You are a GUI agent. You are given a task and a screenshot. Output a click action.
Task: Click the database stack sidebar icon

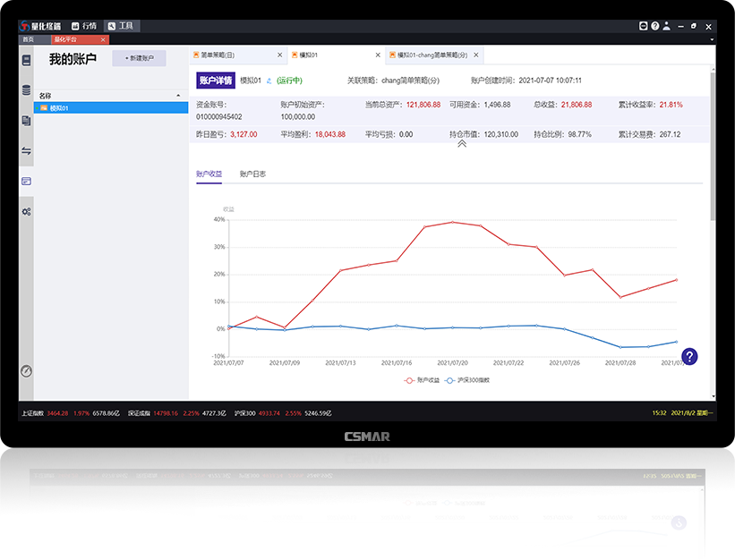[27, 90]
